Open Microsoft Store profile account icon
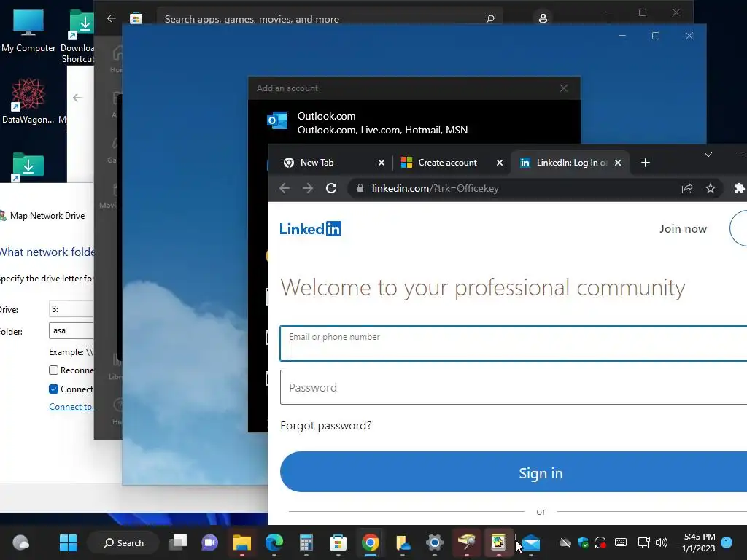This screenshot has height=560, width=747. 543,18
